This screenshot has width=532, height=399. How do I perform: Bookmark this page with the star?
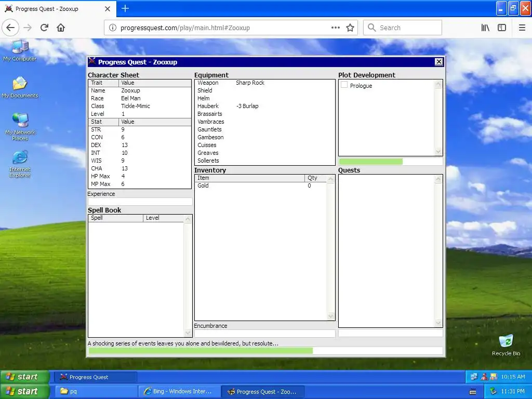click(350, 28)
